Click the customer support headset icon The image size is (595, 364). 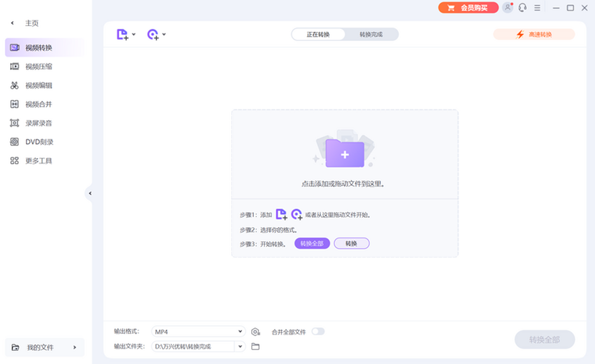point(522,8)
